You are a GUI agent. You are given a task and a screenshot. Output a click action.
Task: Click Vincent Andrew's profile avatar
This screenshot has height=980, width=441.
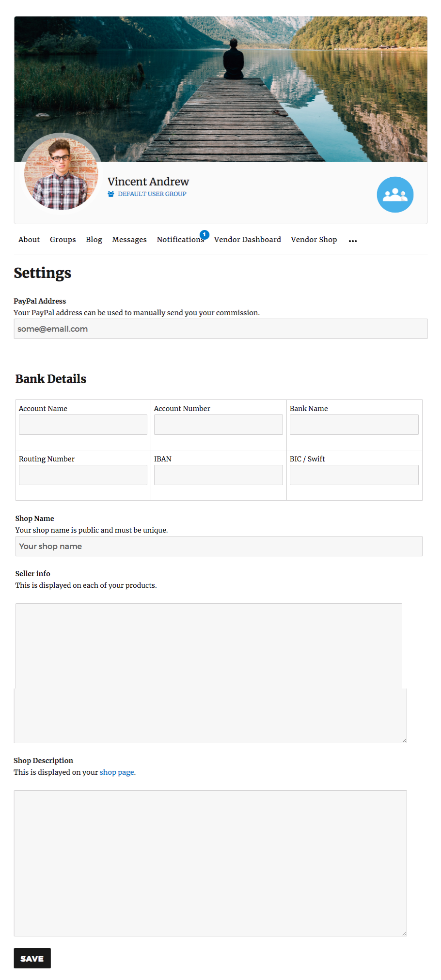coord(61,173)
